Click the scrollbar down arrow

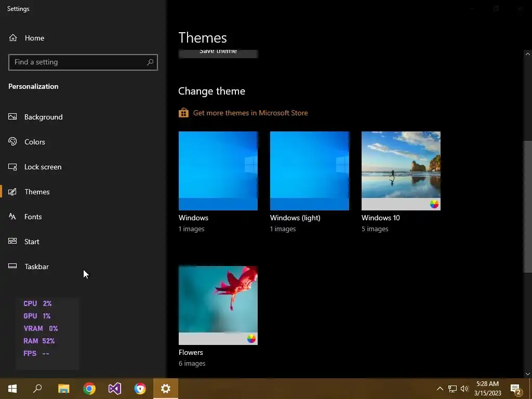(528, 374)
